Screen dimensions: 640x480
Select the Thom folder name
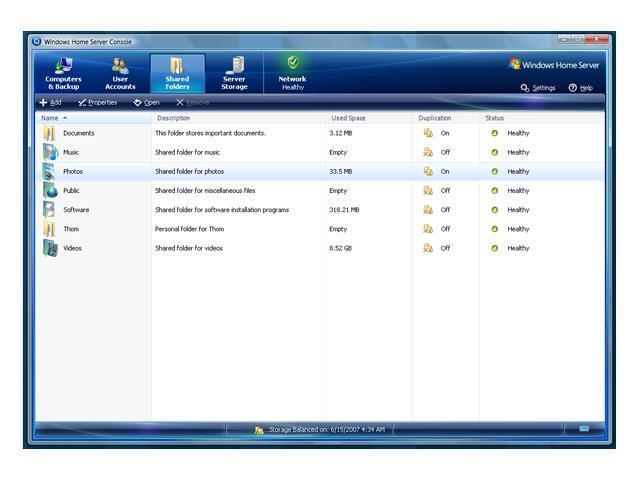click(71, 229)
